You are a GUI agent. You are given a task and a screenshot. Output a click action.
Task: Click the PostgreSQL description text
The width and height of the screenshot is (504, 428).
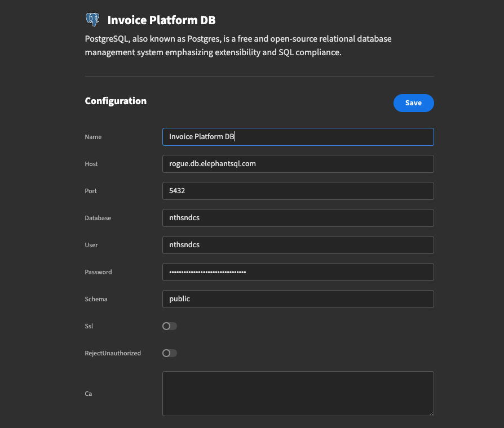[x=238, y=45]
